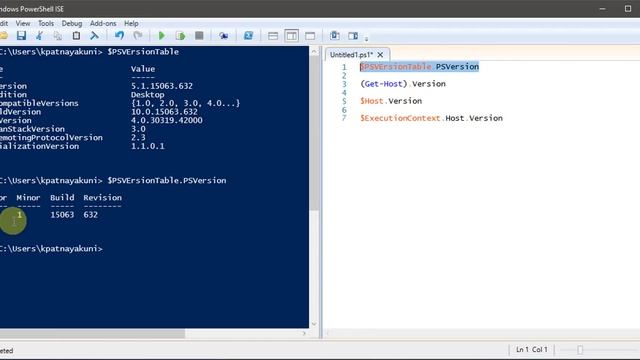Viewport: 640px width, 360px height.
Task: Click the Save script icon
Action: click(x=21, y=36)
